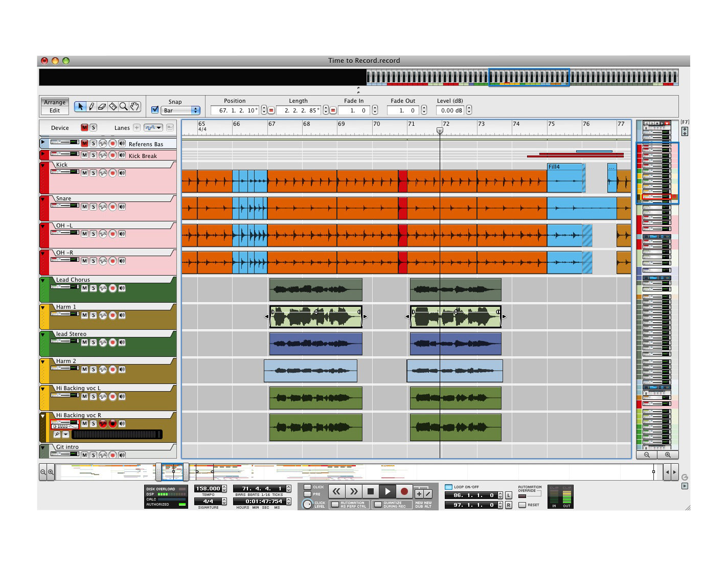
Task: Stop playback with the Stop button
Action: pyautogui.click(x=371, y=491)
